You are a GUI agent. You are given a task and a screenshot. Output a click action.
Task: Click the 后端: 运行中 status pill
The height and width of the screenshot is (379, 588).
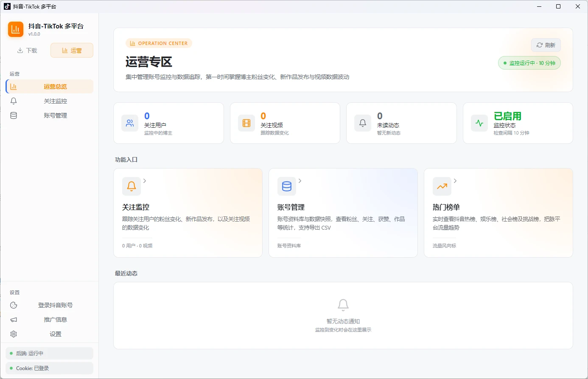[x=50, y=353]
